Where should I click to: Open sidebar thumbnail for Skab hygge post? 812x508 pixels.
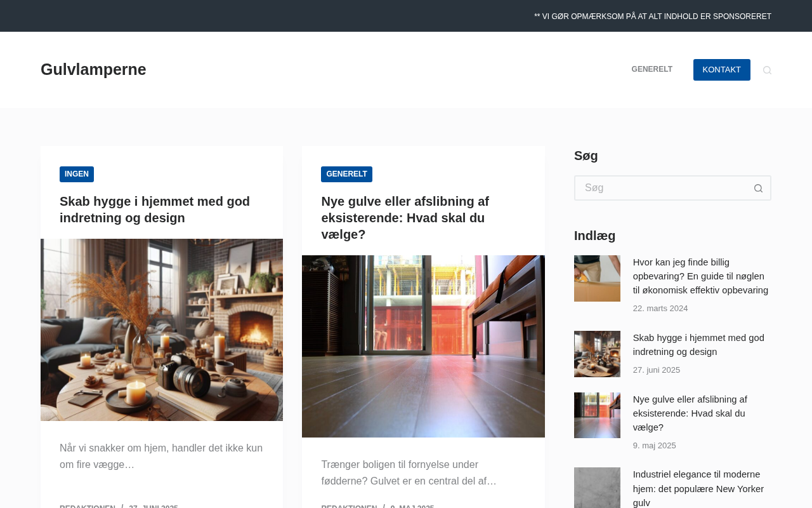597,354
